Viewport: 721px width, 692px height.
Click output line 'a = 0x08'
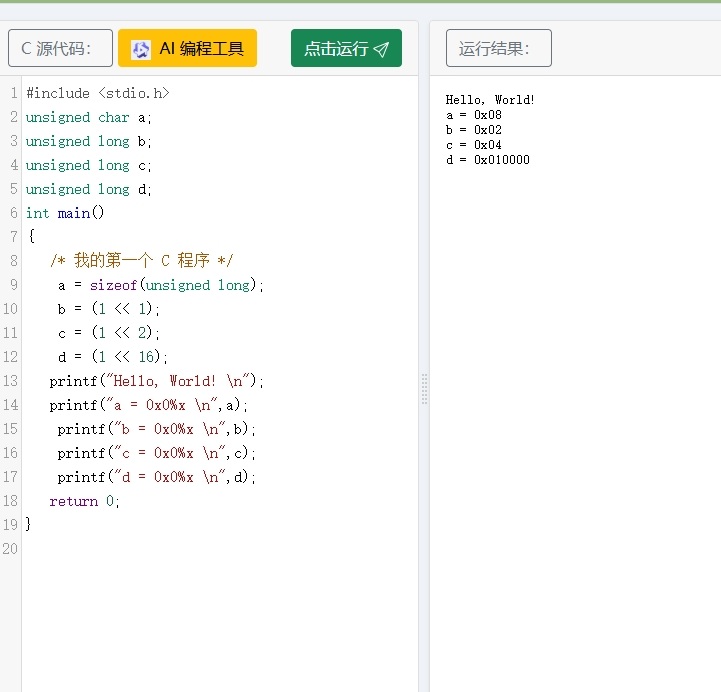474,115
